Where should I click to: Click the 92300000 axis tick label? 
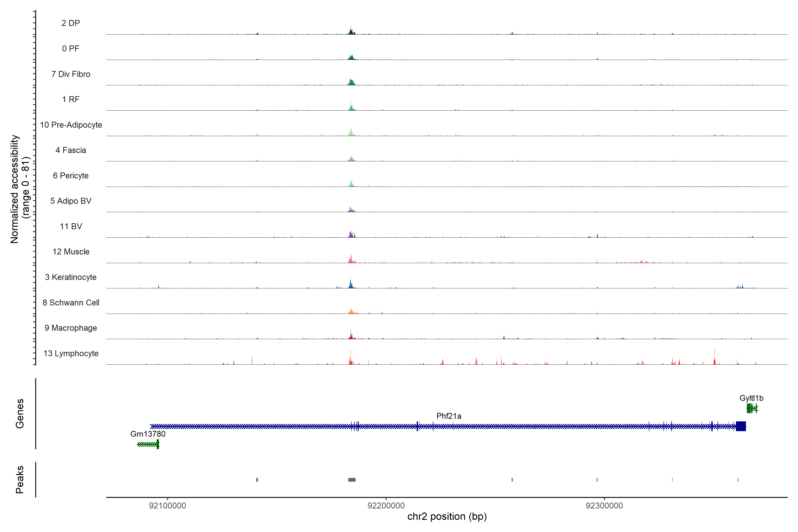(604, 506)
